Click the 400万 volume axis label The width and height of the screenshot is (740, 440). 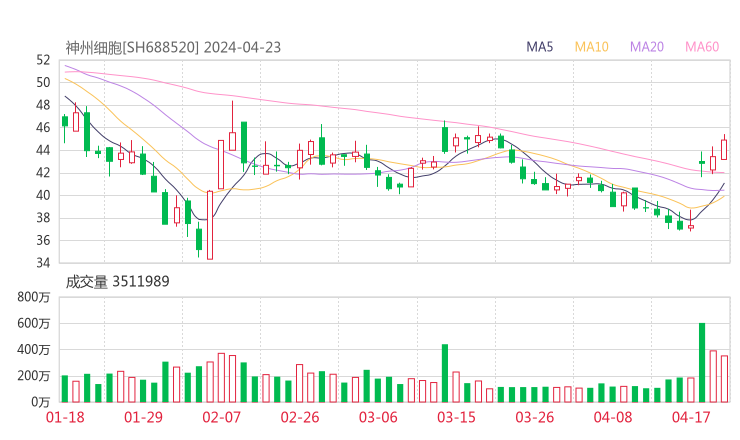(x=34, y=350)
